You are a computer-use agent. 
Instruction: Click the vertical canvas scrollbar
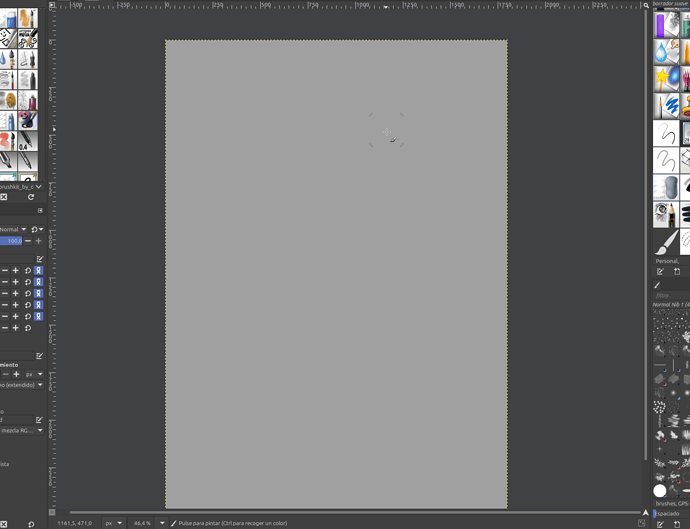point(646,235)
